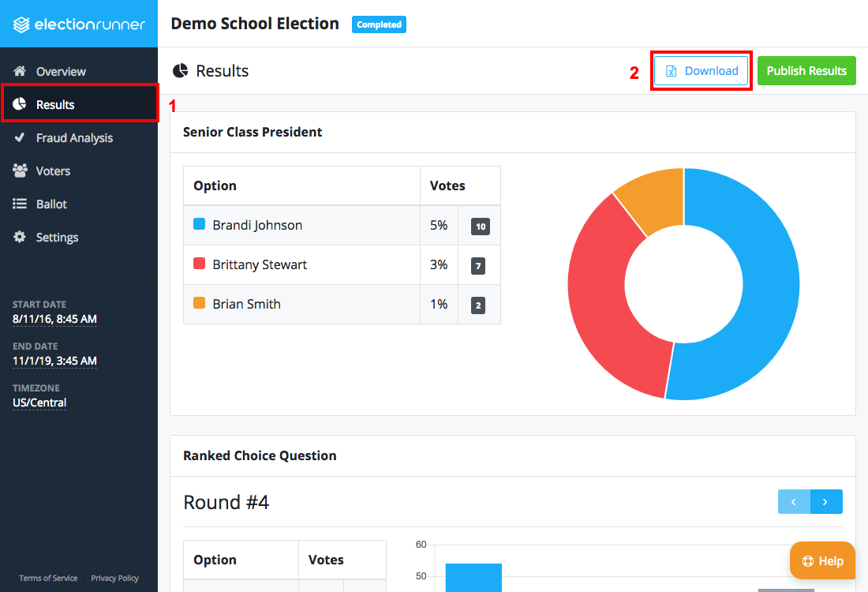Open Voters via the people icon

(20, 170)
